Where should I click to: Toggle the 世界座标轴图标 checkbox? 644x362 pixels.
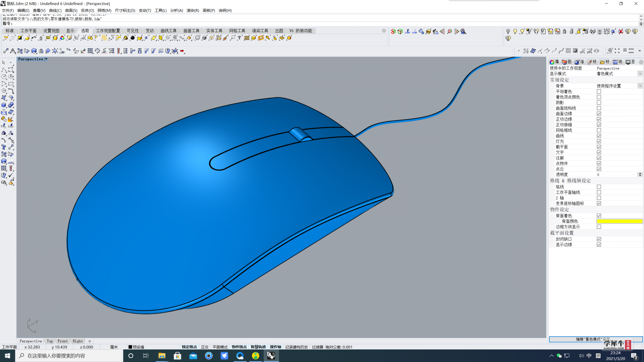[x=599, y=203]
